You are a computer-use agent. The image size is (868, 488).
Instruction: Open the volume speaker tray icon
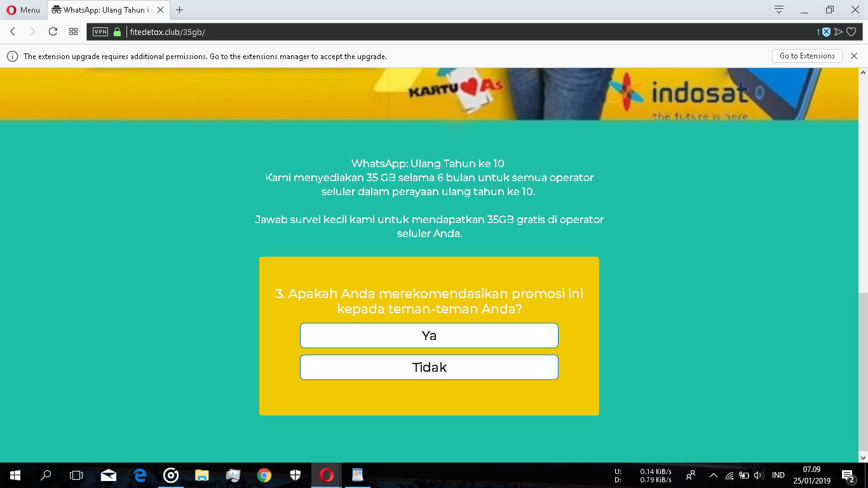pos(759,475)
